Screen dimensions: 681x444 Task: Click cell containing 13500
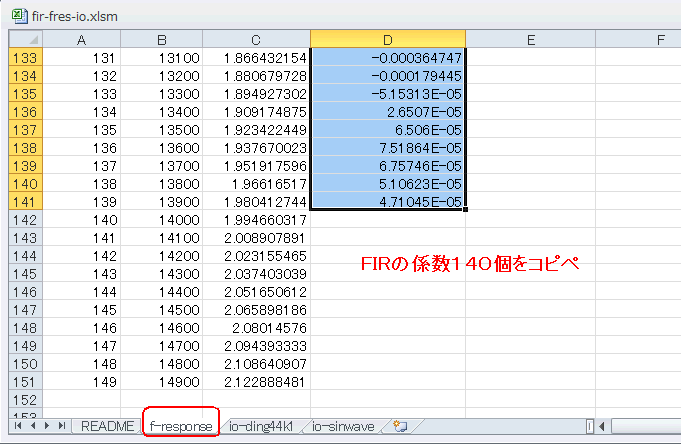(162, 129)
